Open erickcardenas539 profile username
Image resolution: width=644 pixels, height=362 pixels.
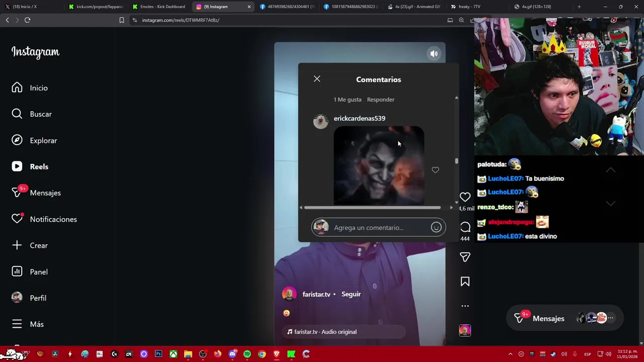pos(359,118)
